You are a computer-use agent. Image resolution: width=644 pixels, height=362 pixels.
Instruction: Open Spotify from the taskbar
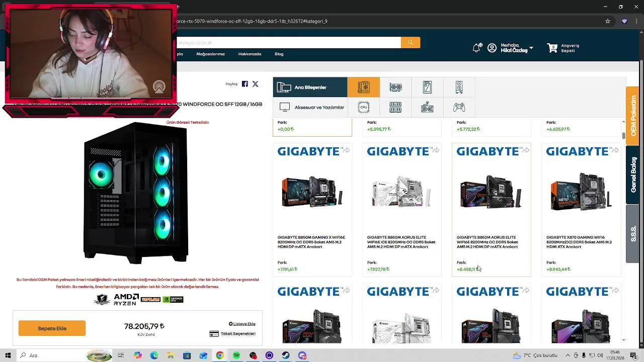tap(236, 355)
